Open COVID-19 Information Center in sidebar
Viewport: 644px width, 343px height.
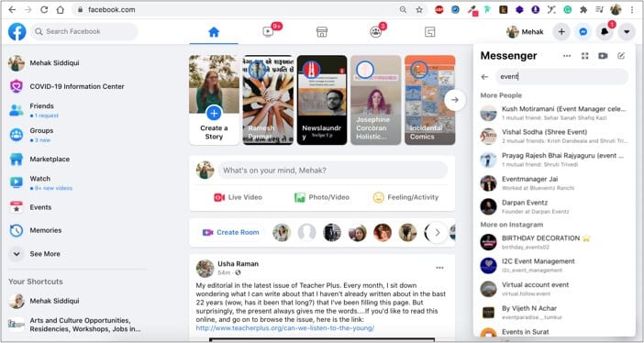[76, 87]
